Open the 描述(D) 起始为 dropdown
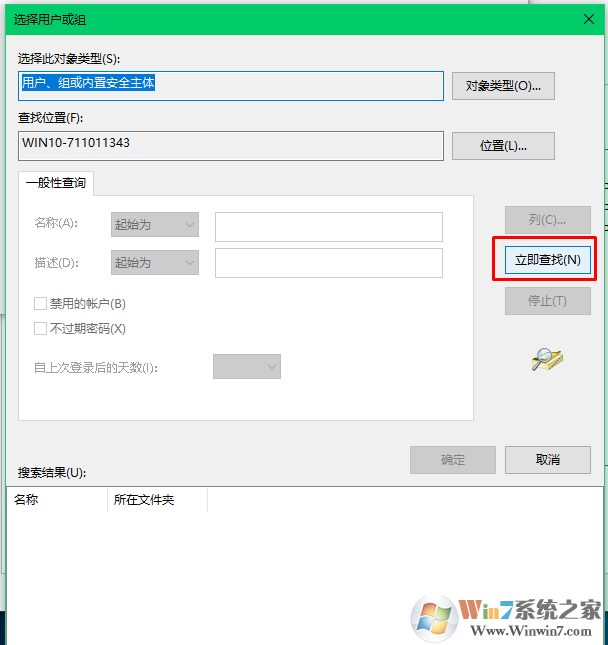Viewport: 608px width, 645px height. tap(155, 262)
